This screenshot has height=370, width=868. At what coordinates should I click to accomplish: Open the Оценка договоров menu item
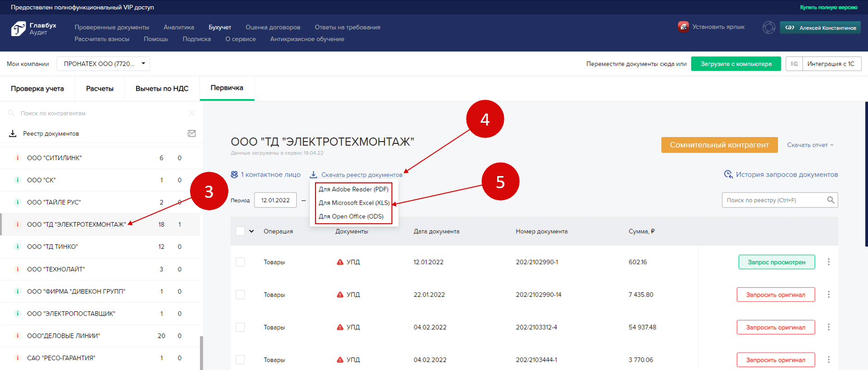point(273,27)
